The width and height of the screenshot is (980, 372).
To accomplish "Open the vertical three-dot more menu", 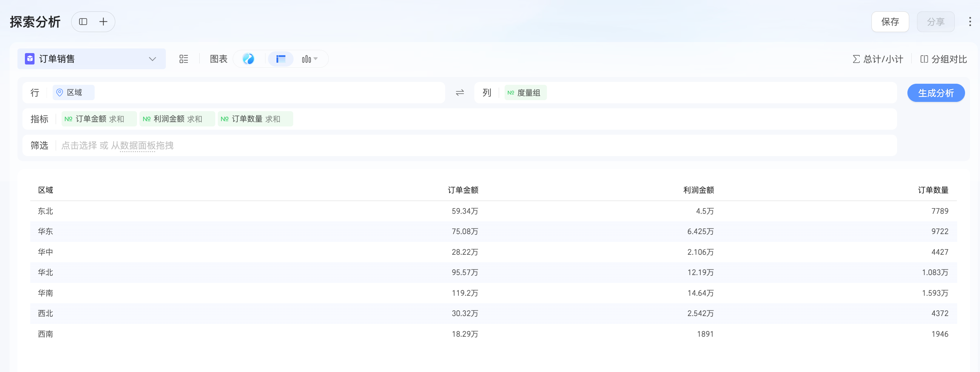I will click(x=970, y=22).
